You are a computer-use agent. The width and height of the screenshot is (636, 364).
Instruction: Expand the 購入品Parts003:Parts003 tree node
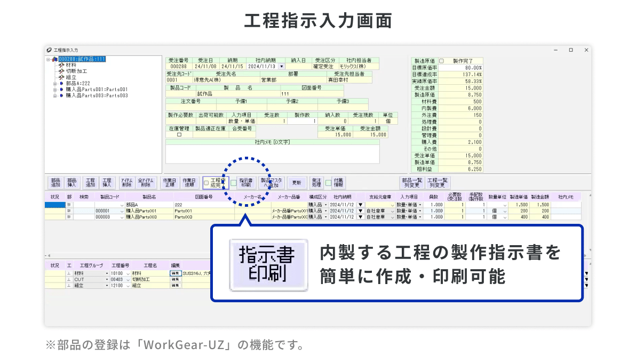(55, 96)
